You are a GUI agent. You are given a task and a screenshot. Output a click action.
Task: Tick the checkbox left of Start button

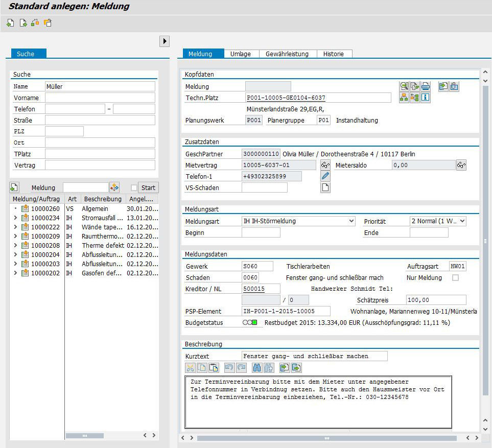134,187
